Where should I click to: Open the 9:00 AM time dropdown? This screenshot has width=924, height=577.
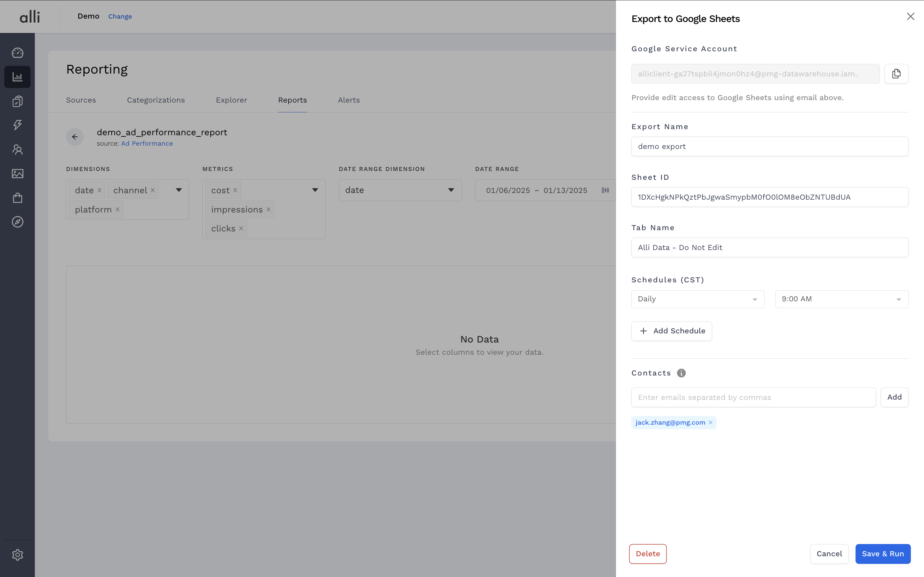coord(842,299)
